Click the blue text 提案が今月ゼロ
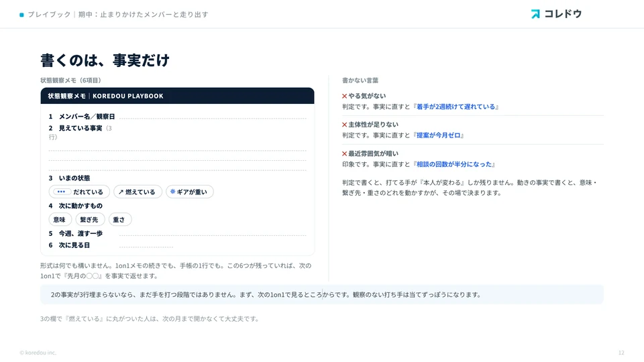 (x=438, y=135)
